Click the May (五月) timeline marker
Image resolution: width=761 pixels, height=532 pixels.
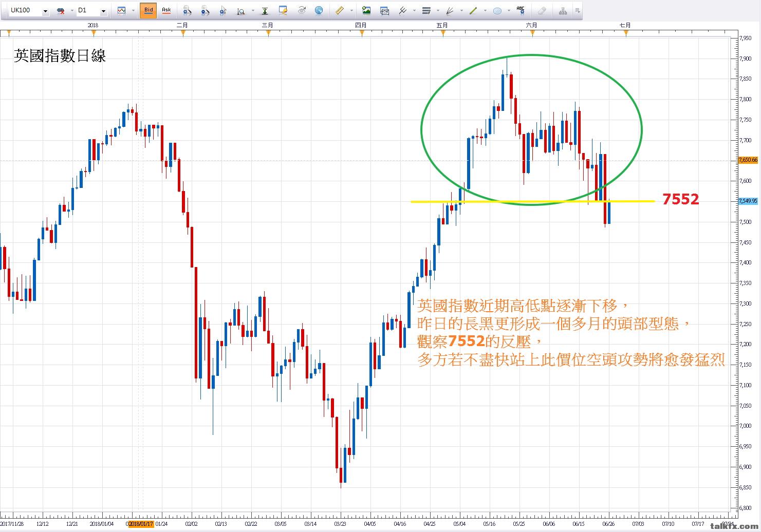pos(443,33)
